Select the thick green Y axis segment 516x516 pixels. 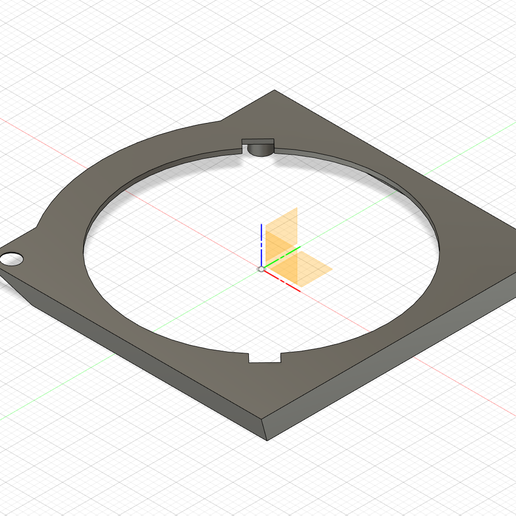282,257
